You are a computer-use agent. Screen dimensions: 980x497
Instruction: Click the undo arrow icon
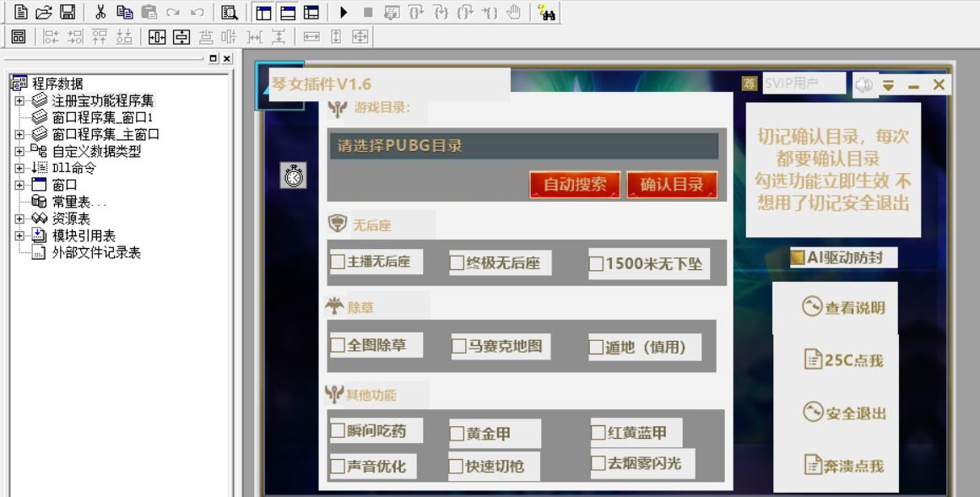[x=197, y=12]
